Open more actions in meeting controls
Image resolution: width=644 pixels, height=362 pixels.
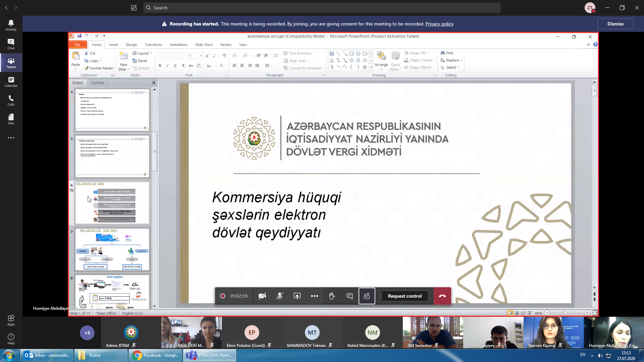tap(315, 296)
